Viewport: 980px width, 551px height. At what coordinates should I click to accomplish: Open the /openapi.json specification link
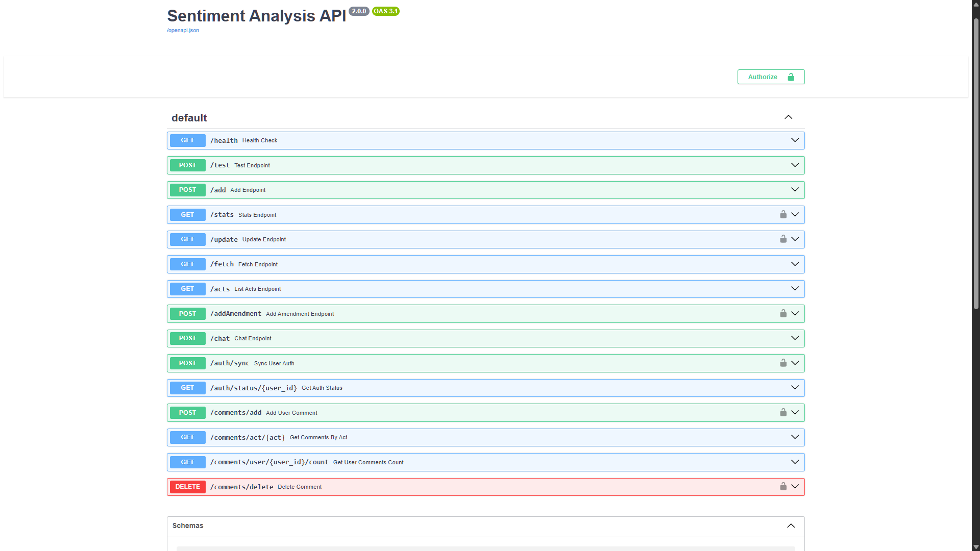tap(183, 30)
